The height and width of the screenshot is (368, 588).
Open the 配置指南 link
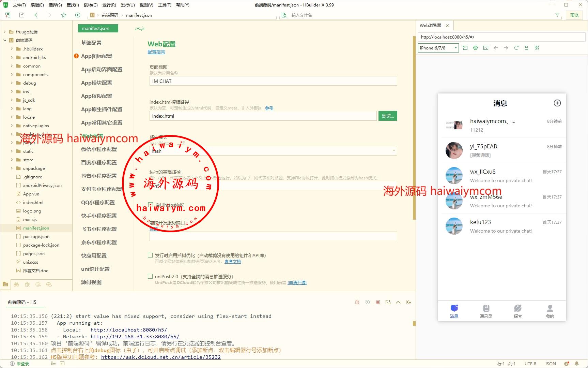click(x=156, y=52)
